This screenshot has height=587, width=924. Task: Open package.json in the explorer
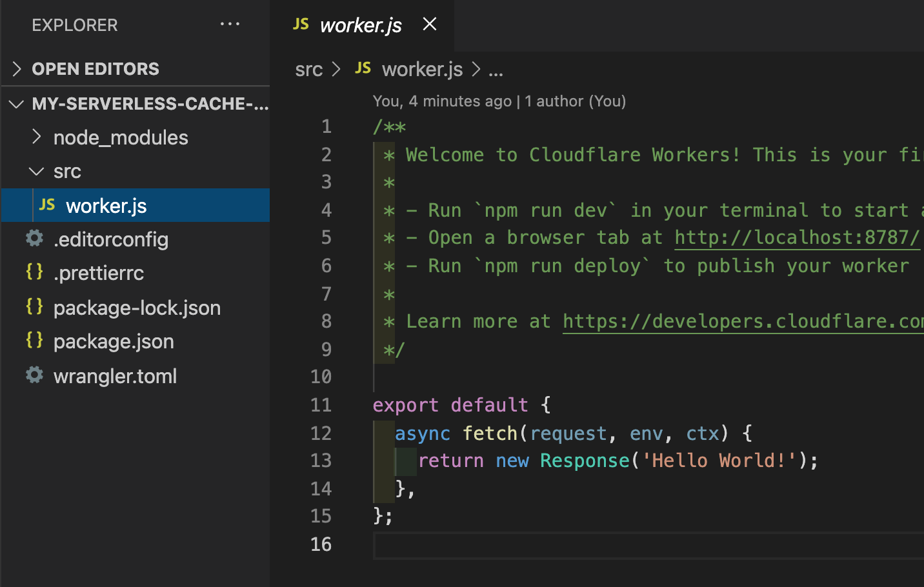[x=114, y=341]
